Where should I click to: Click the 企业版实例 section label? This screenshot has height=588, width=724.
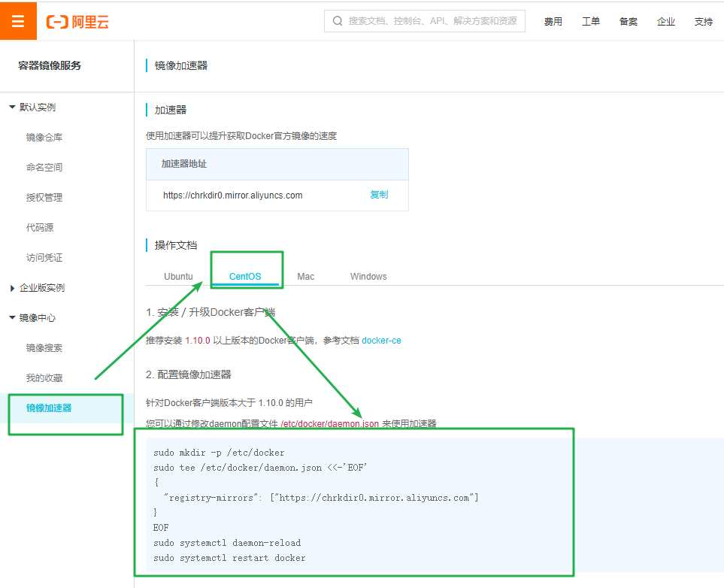point(42,288)
